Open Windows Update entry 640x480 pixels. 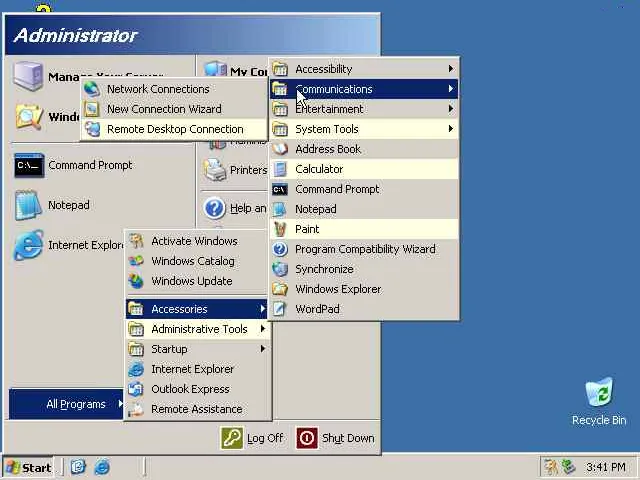pyautogui.click(x=198, y=281)
